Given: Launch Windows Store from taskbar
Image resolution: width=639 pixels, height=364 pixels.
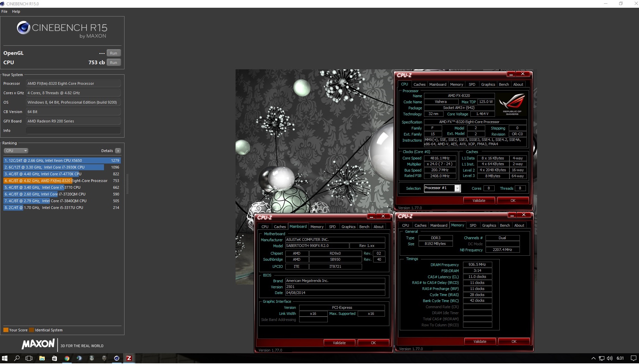Looking at the screenshot, I should 55,358.
